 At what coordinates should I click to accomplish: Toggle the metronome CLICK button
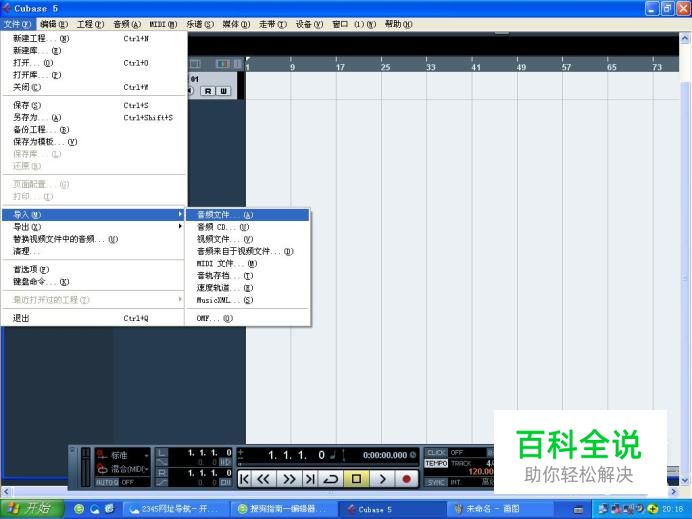click(x=436, y=453)
